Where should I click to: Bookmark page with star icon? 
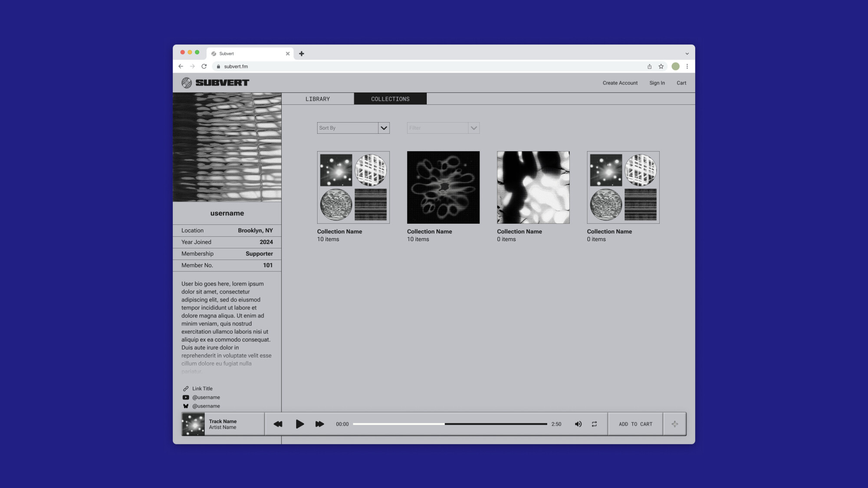pyautogui.click(x=661, y=66)
